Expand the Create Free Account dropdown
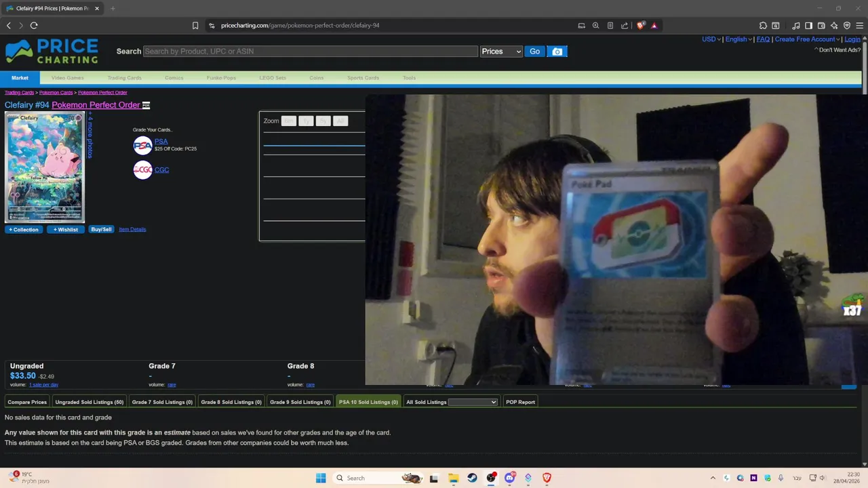The image size is (868, 488). click(808, 39)
